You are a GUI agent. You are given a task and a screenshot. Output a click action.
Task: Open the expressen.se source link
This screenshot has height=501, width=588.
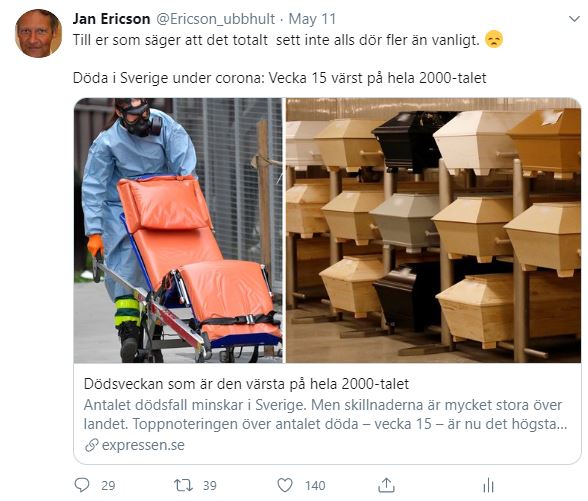pos(143,445)
